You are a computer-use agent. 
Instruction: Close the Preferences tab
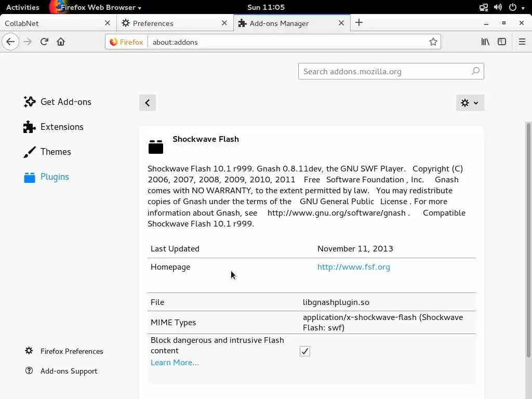click(224, 23)
